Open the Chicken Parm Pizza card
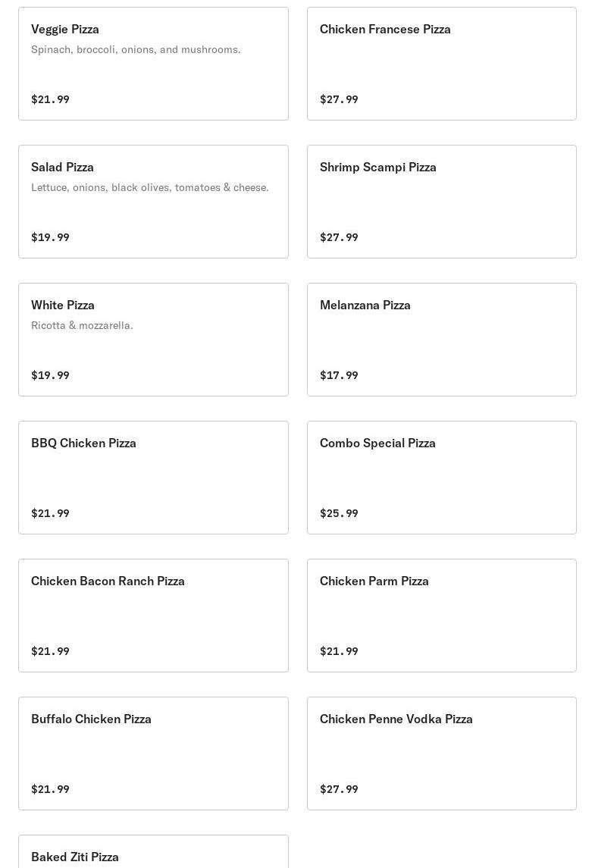Image resolution: width=595 pixels, height=868 pixels. click(441, 616)
